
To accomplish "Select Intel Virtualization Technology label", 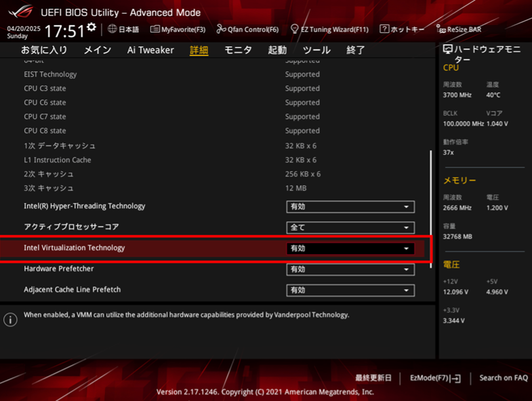I will tap(74, 248).
